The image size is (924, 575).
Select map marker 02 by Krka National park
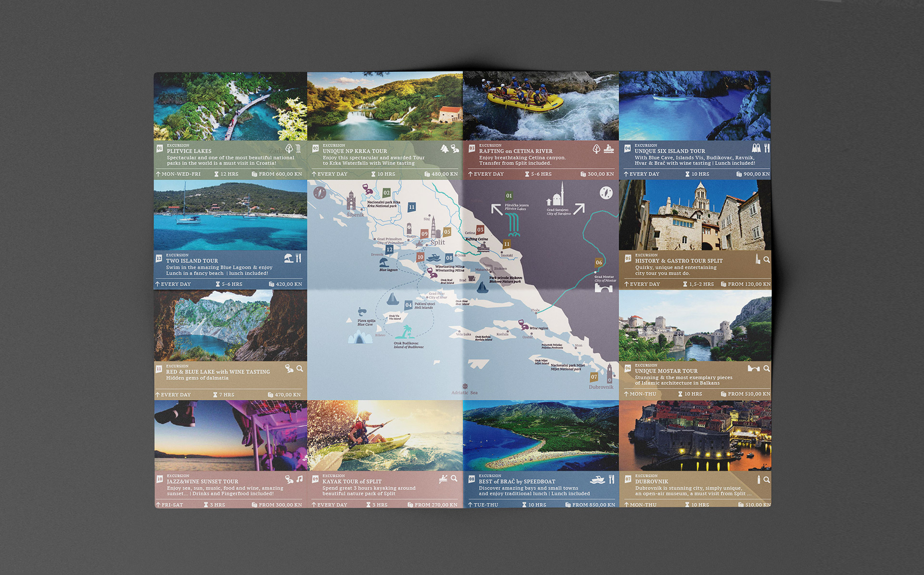(x=386, y=193)
